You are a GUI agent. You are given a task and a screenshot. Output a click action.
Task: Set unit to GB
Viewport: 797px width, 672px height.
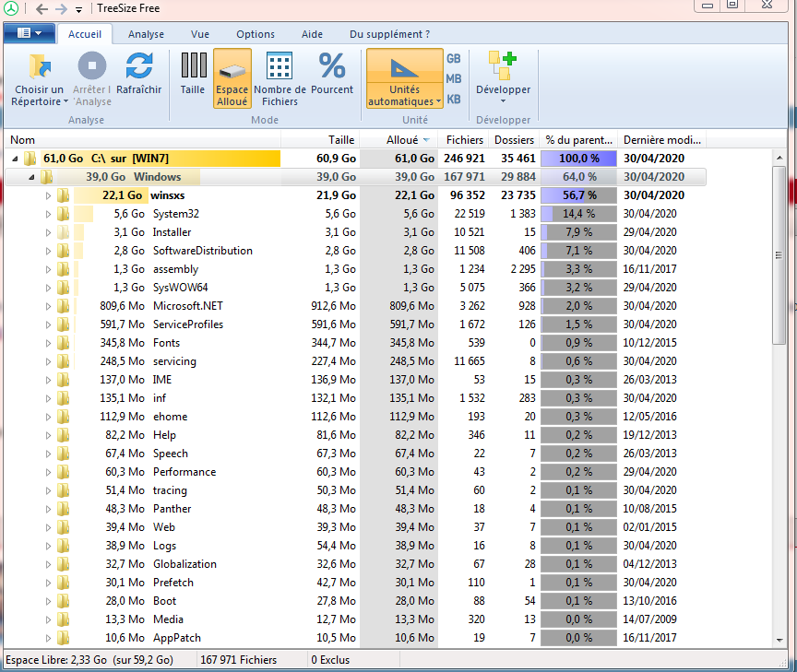[454, 58]
